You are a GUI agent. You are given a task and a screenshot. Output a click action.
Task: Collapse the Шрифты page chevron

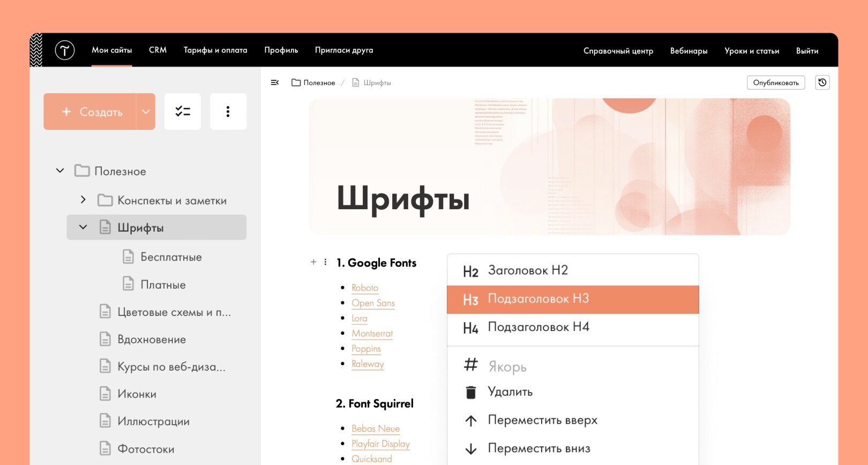83,227
